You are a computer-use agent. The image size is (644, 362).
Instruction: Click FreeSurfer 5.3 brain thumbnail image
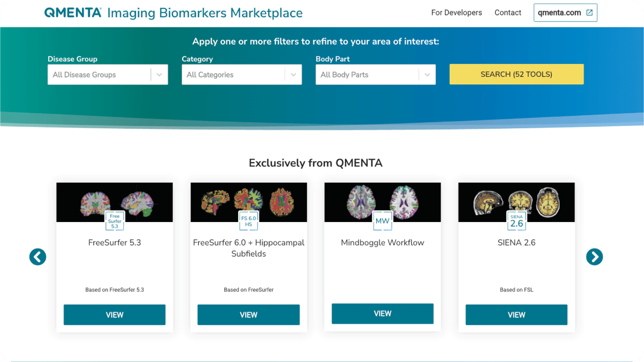click(115, 202)
